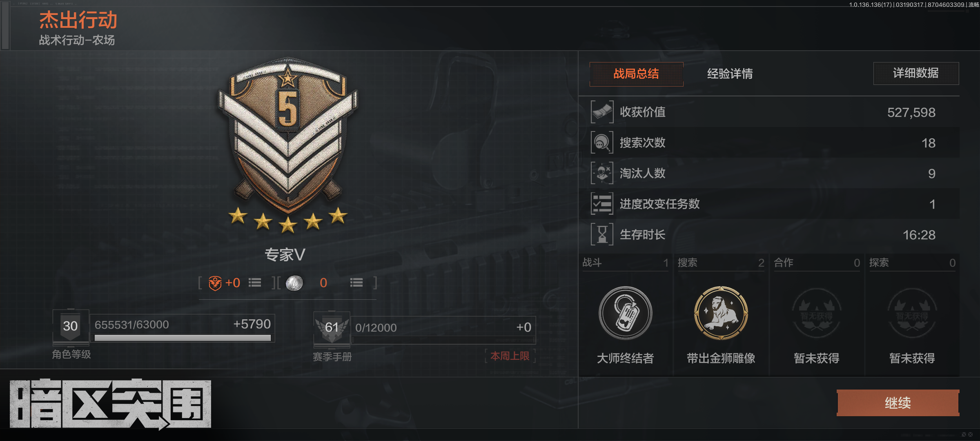Image resolution: width=980 pixels, height=441 pixels.
Task: Expand the silver coin detail list
Action: 356,283
